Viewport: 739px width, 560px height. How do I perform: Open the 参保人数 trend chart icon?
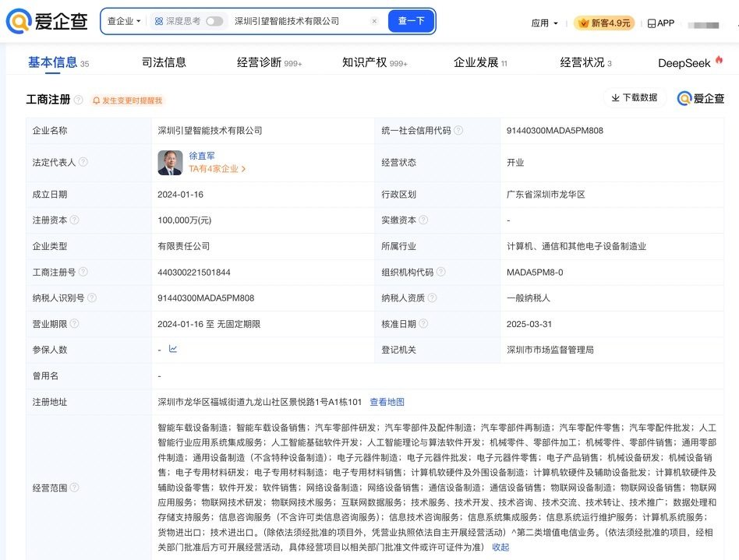[173, 349]
